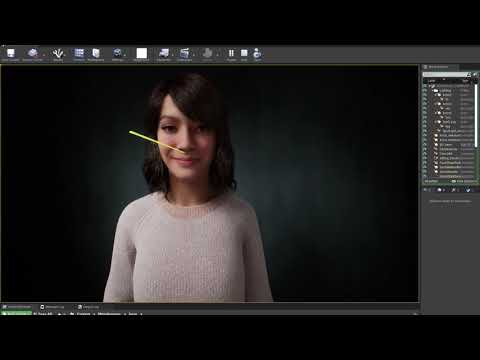The width and height of the screenshot is (480, 360).
Task: Click the green Add/Import button
Action: click(x=17, y=314)
